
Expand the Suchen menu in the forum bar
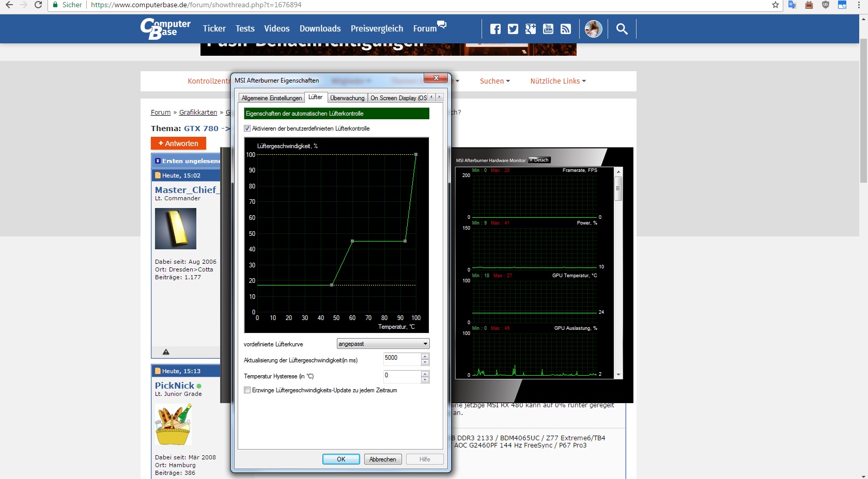494,81
